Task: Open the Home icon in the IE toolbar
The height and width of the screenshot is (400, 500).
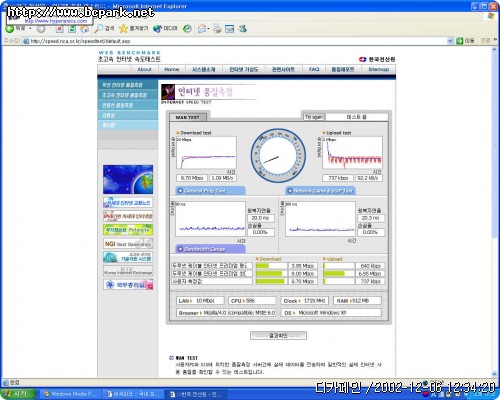Action: [x=84, y=29]
